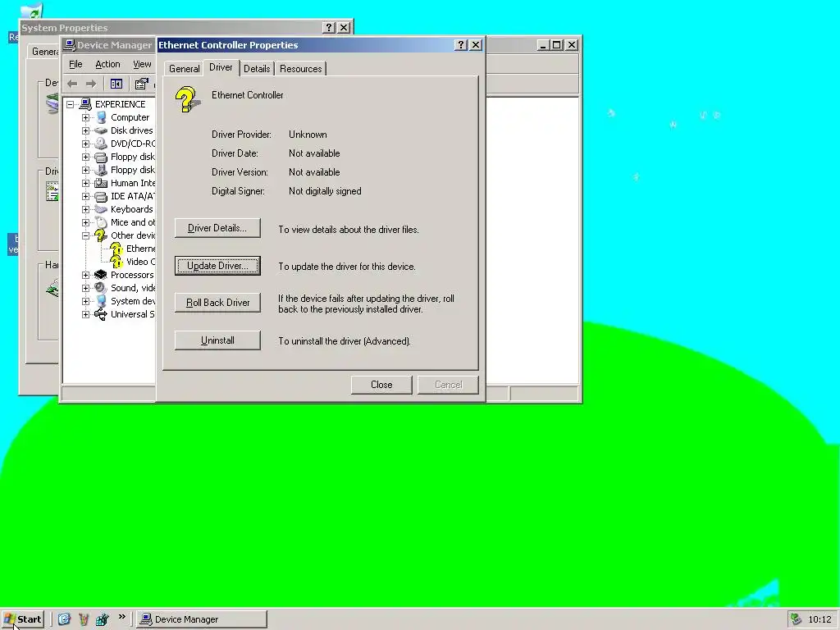Screen dimensions: 840x630
Task: Open the Details tab
Action: tap(257, 69)
